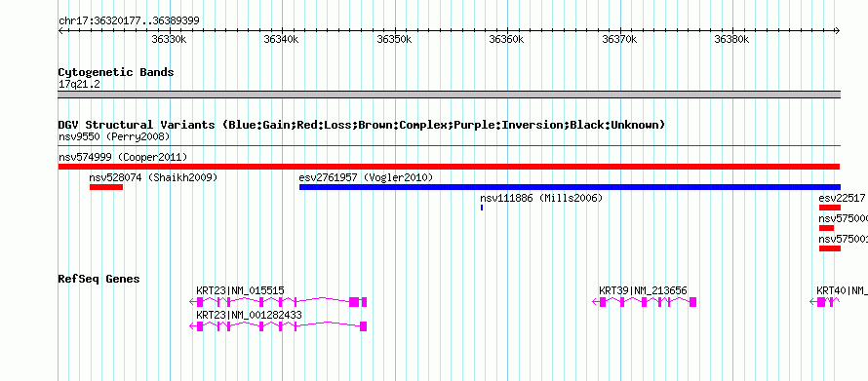Select the KRT39 gene model glyph
868x381 pixels.
[x=645, y=302]
